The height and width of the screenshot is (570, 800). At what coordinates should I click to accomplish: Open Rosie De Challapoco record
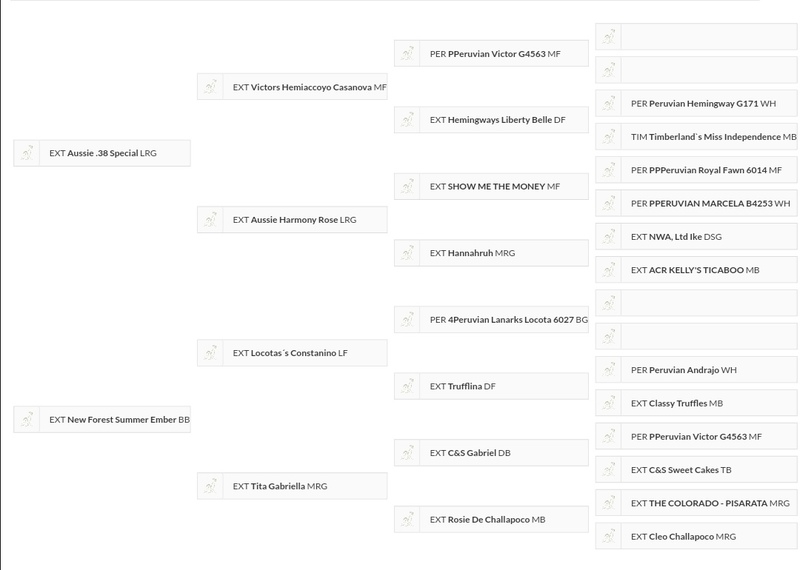(488, 519)
